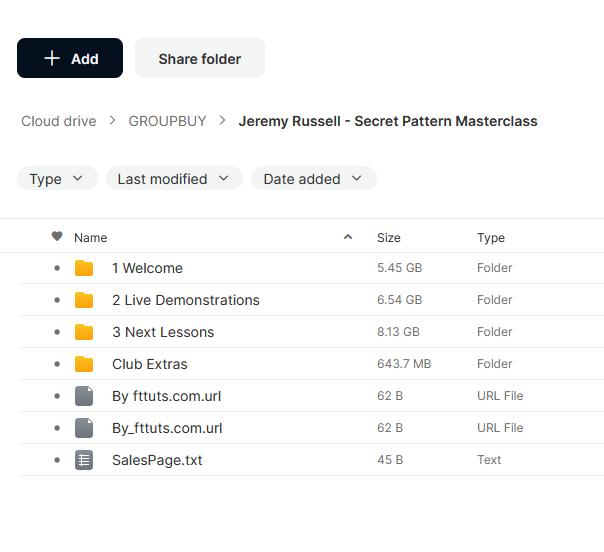The height and width of the screenshot is (552, 604).
Task: Favourite dot for By fttuts.com.url row
Action: [x=57, y=396]
